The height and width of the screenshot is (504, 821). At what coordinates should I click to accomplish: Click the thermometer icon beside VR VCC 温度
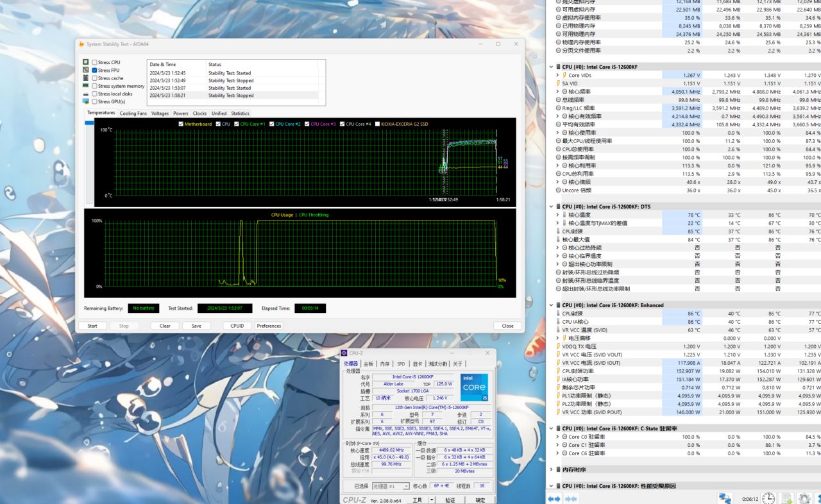click(x=558, y=330)
